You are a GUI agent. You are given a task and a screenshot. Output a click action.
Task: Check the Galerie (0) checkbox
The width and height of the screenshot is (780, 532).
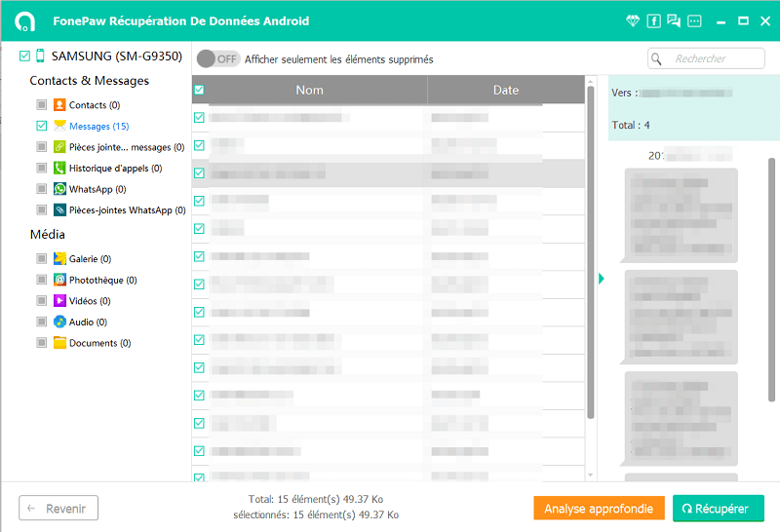click(x=42, y=258)
